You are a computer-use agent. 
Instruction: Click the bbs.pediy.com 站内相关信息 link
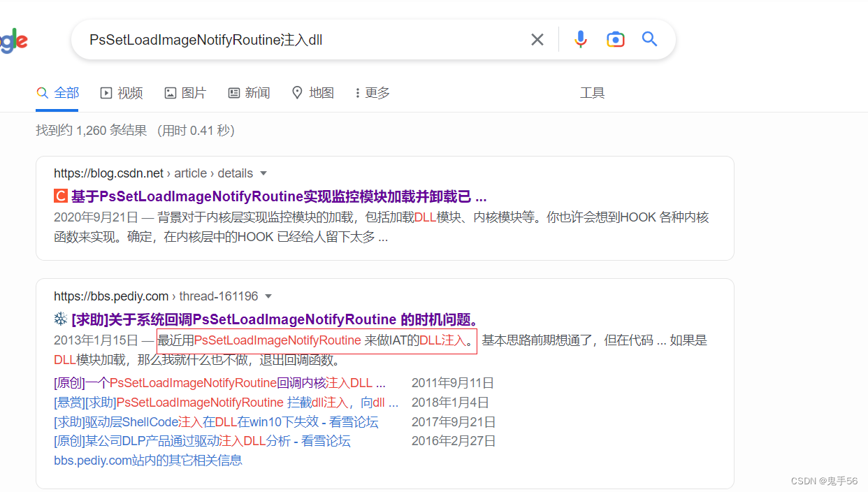(x=147, y=460)
